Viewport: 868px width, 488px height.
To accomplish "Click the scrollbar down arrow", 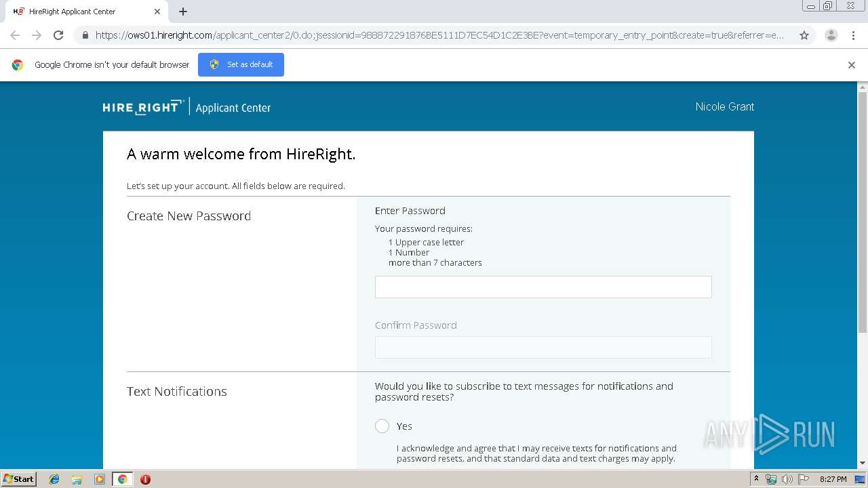I will 863,463.
